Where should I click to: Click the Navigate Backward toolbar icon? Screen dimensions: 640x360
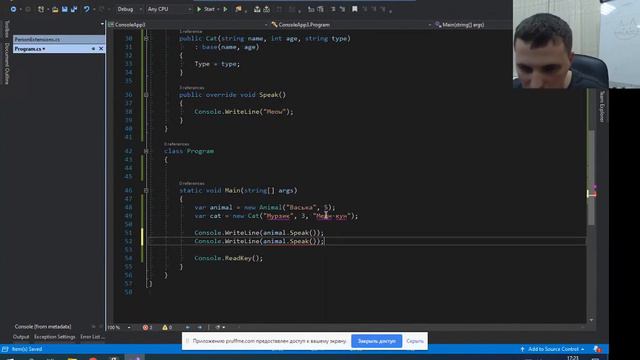tap(13, 9)
